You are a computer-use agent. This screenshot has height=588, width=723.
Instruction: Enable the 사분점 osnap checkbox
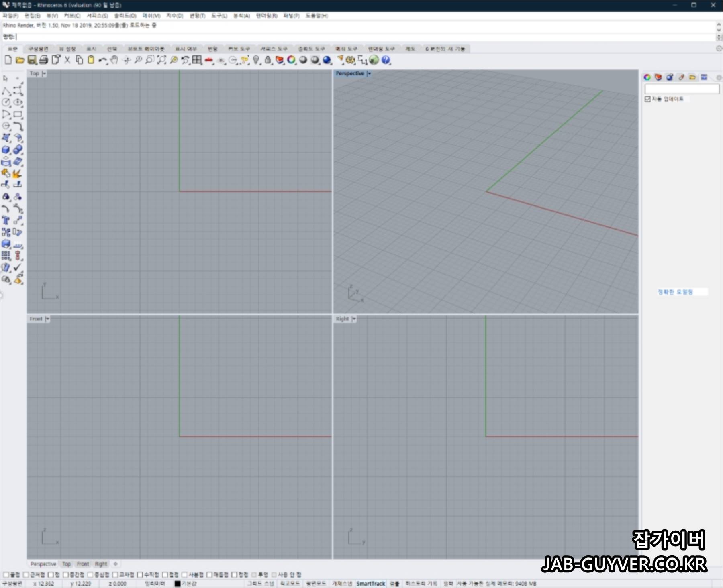pos(185,575)
